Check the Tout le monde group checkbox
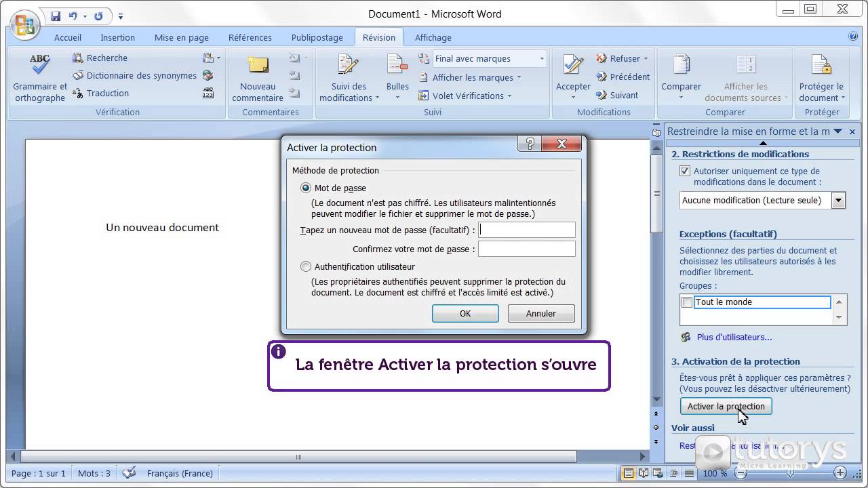This screenshot has width=868, height=488. pyautogui.click(x=687, y=302)
